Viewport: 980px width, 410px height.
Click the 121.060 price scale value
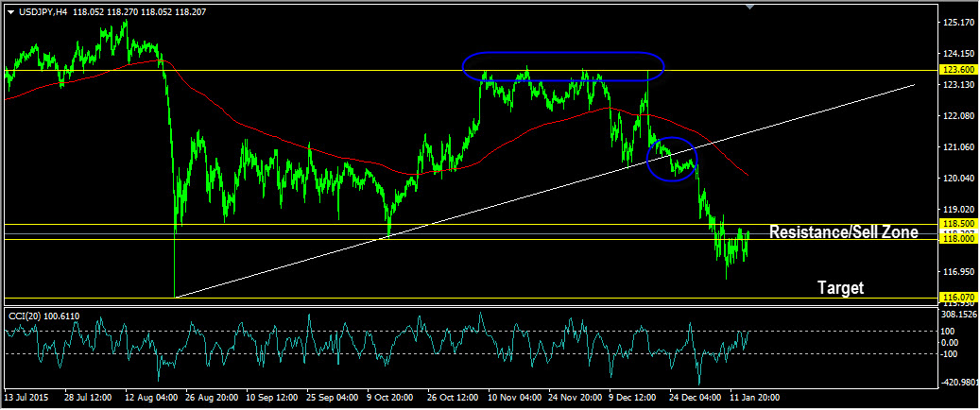pyautogui.click(x=959, y=147)
